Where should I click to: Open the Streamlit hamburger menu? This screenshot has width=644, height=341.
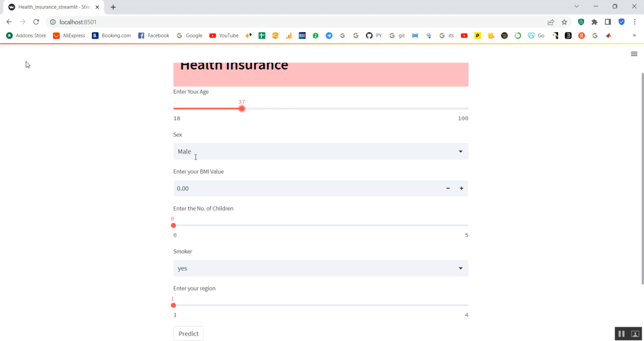(634, 54)
